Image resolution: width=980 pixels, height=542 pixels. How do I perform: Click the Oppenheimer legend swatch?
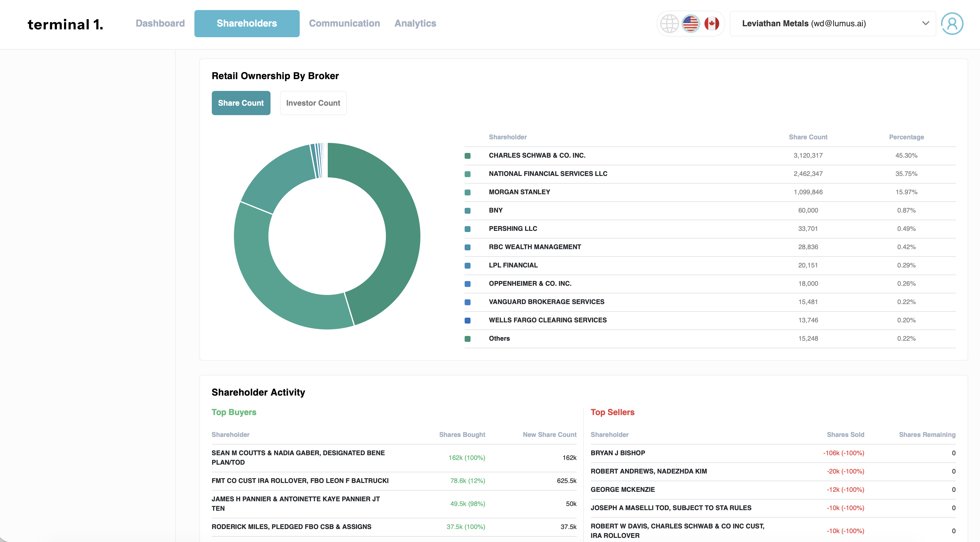468,284
